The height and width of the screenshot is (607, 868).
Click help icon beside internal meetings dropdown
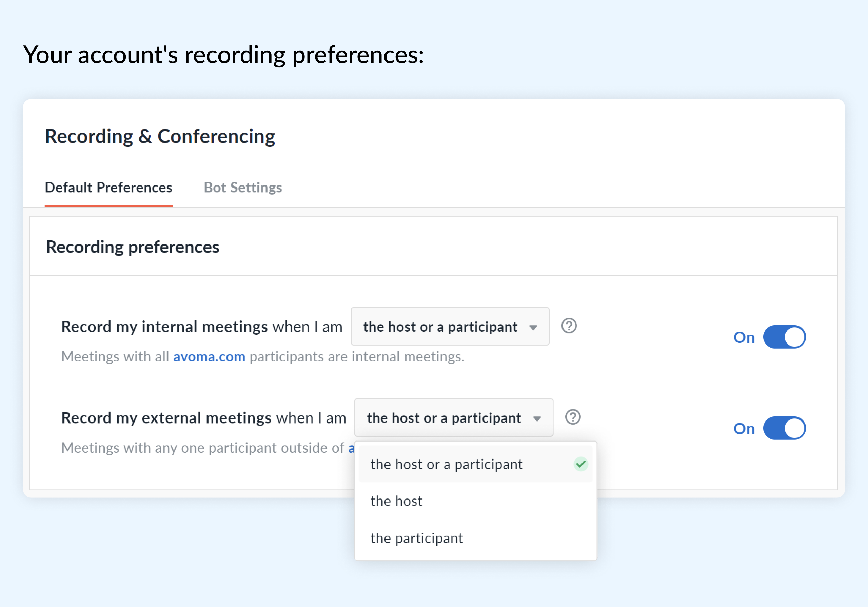pos(569,326)
